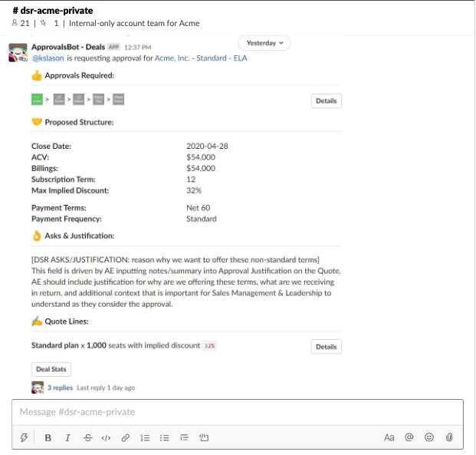Click the channel topic description text
476x455 pixels.
pyautogui.click(x=134, y=23)
